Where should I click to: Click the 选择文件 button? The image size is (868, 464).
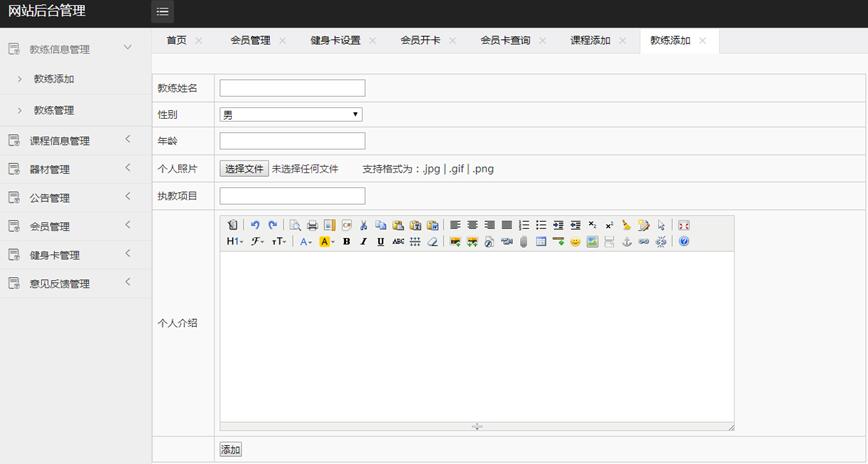click(244, 169)
